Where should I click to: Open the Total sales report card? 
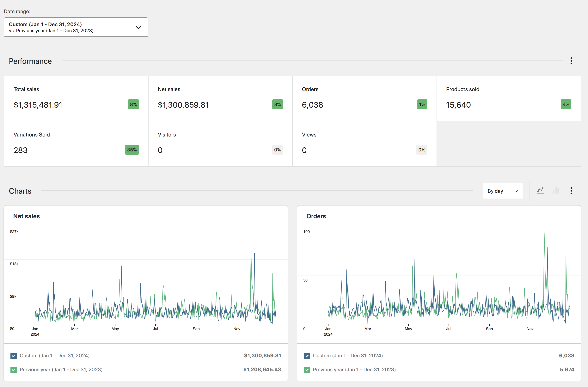coord(76,98)
